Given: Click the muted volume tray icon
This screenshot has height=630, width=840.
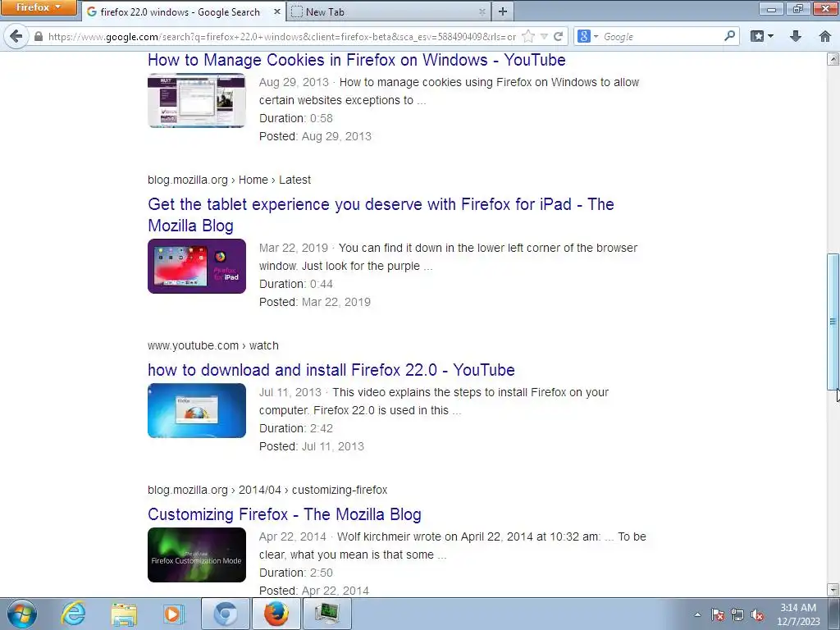Looking at the screenshot, I should point(757,614).
